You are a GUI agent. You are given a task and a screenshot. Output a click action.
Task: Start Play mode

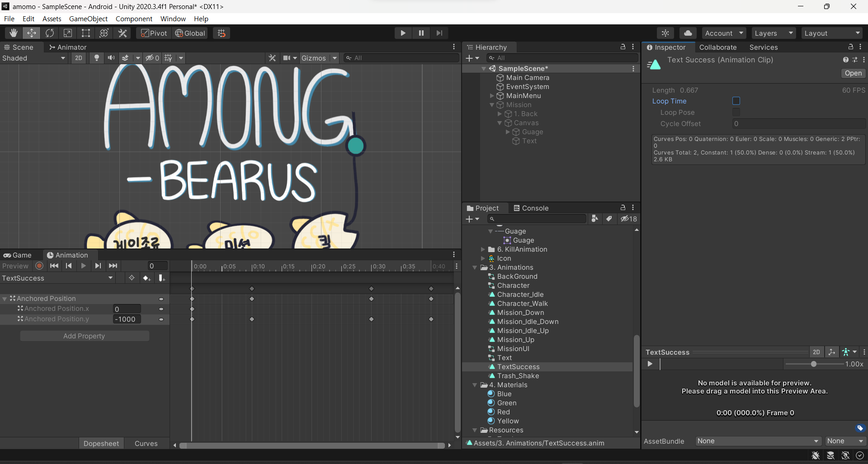403,33
